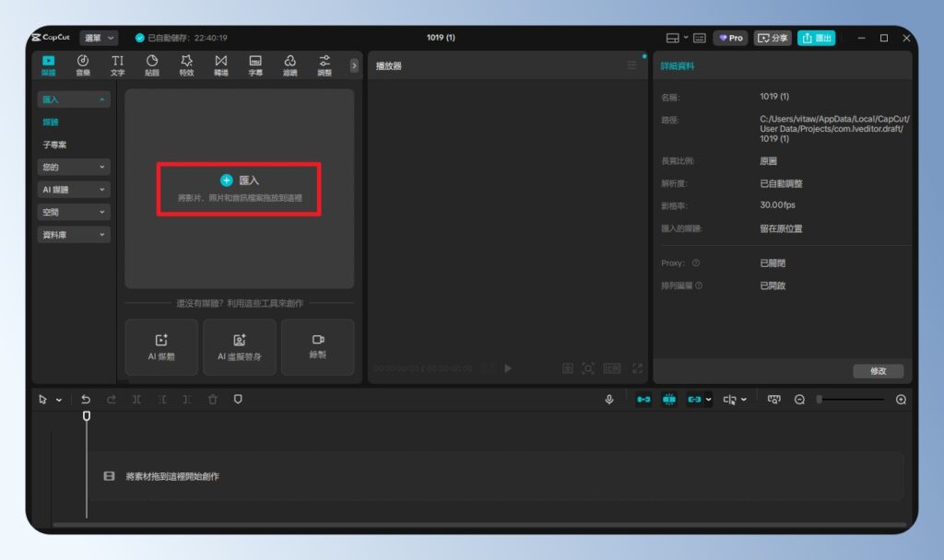Select the 貼圖 stickers icon

tap(152, 64)
